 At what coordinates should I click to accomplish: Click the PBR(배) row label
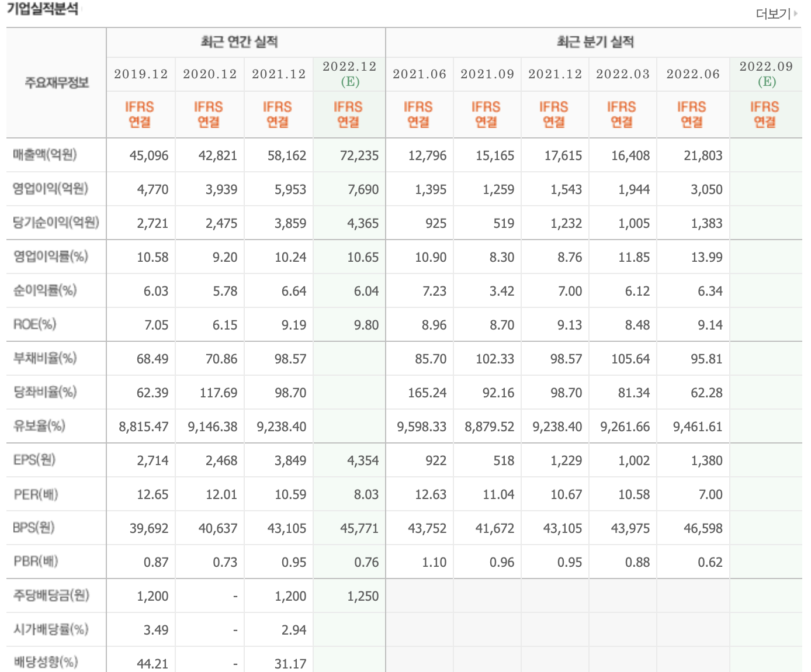pos(36,562)
